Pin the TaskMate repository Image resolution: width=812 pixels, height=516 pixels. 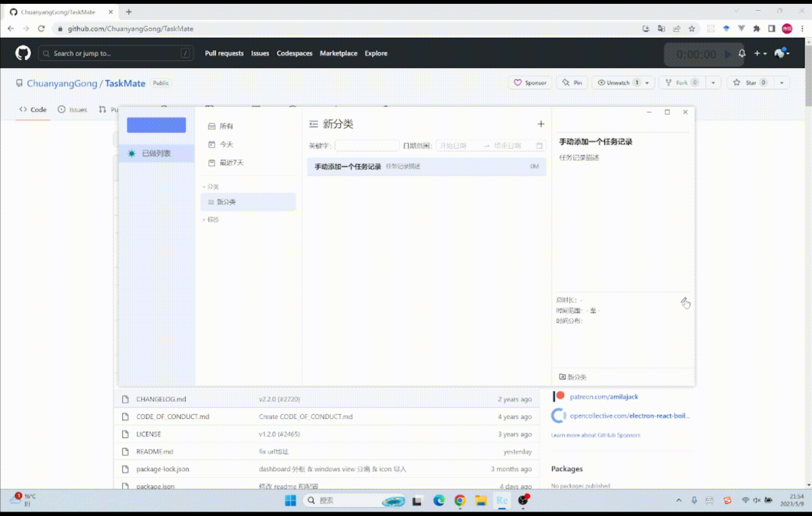pos(572,82)
